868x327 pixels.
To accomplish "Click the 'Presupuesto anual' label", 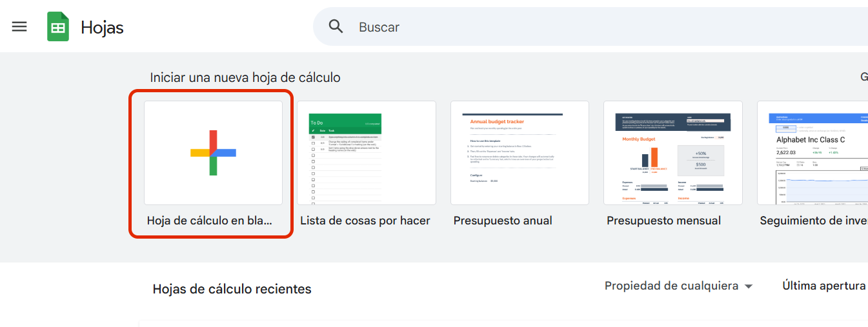I will (x=503, y=221).
